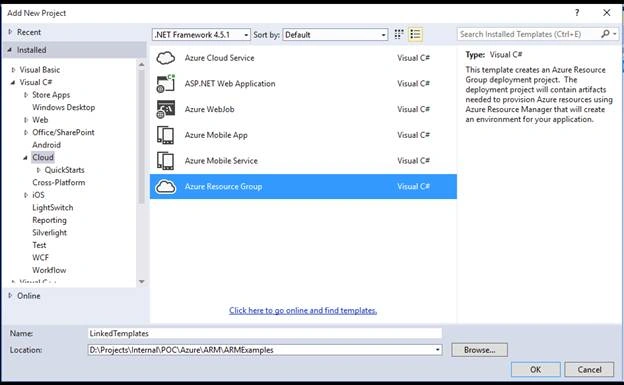The width and height of the screenshot is (624, 385).
Task: Click the Azure Resource Group cloud icon
Action: [x=166, y=186]
